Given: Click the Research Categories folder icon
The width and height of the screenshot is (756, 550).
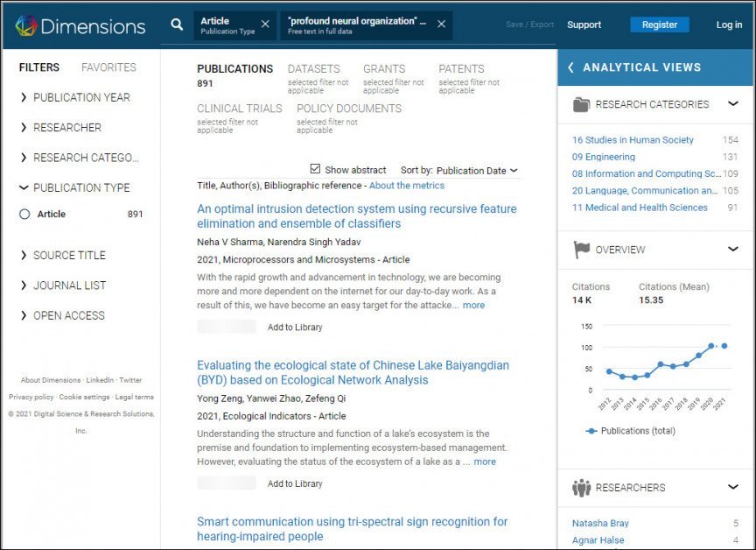Looking at the screenshot, I should 581,104.
